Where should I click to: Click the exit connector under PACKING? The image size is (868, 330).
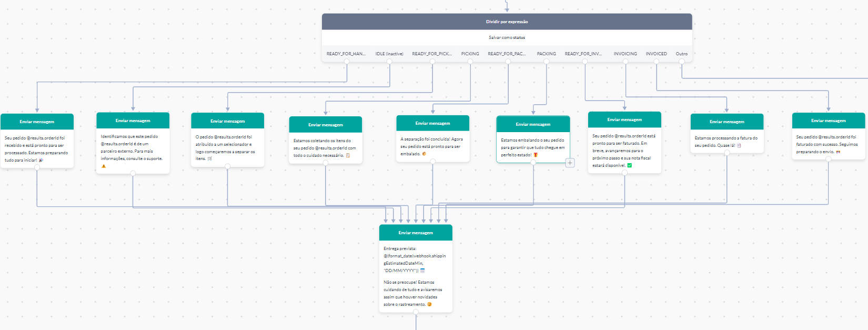547,62
